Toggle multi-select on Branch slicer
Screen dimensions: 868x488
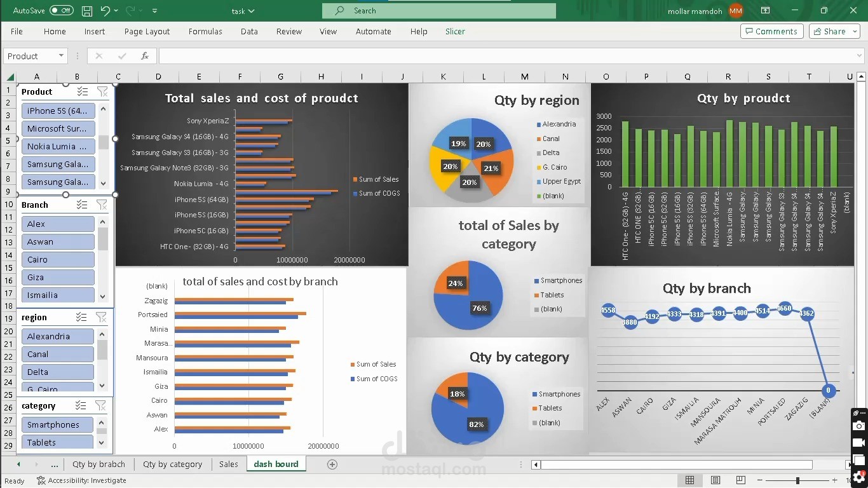(x=82, y=205)
